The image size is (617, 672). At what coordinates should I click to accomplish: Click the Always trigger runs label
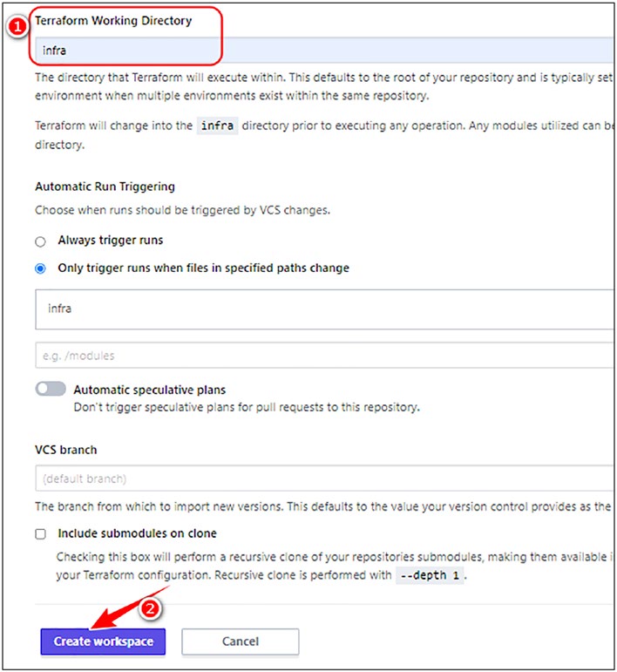point(111,240)
